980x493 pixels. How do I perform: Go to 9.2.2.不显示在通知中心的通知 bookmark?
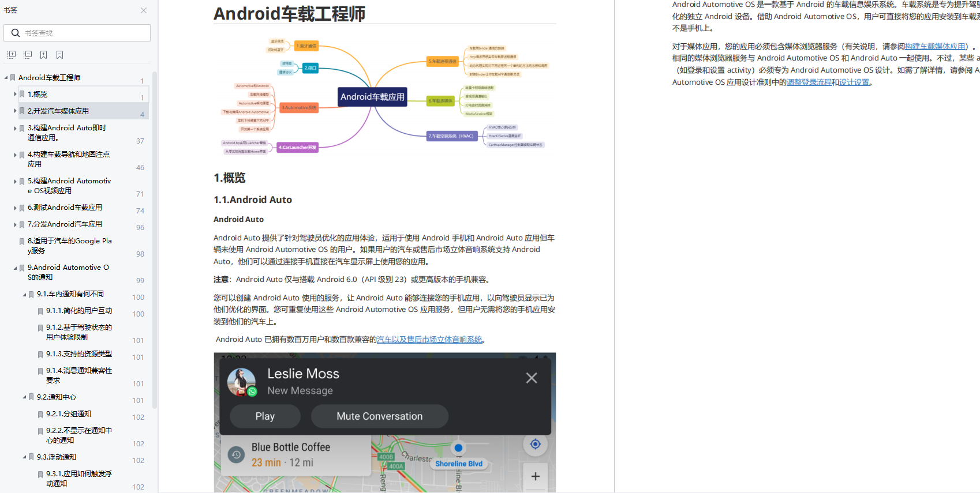[x=79, y=435]
